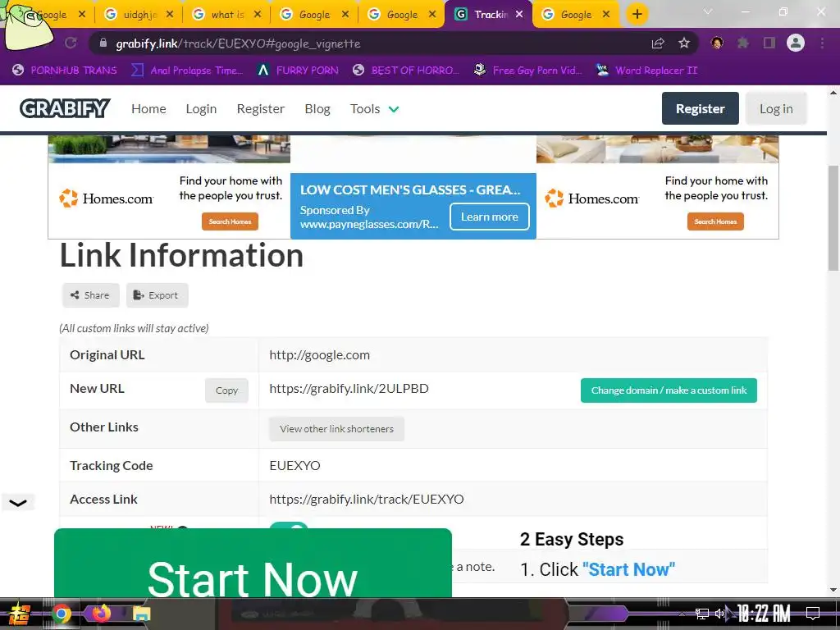The image size is (840, 630).
Task: Open the Home nav item
Action: pos(148,109)
